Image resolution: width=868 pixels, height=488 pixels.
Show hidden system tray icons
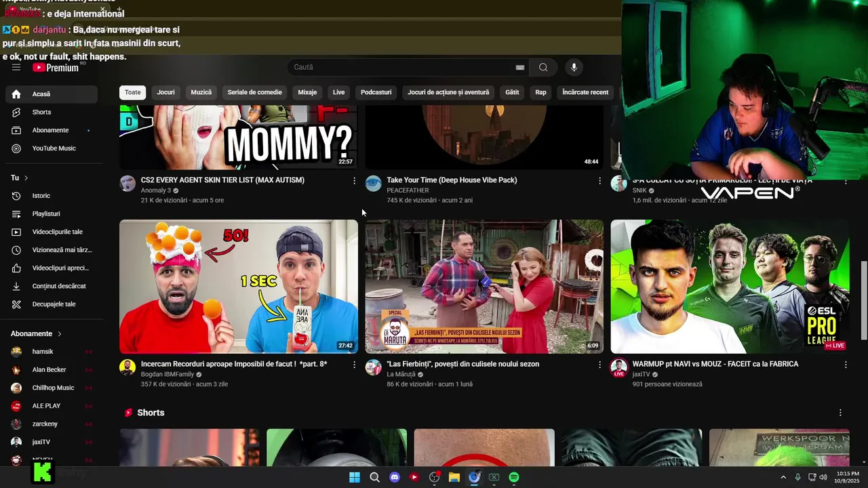783,477
